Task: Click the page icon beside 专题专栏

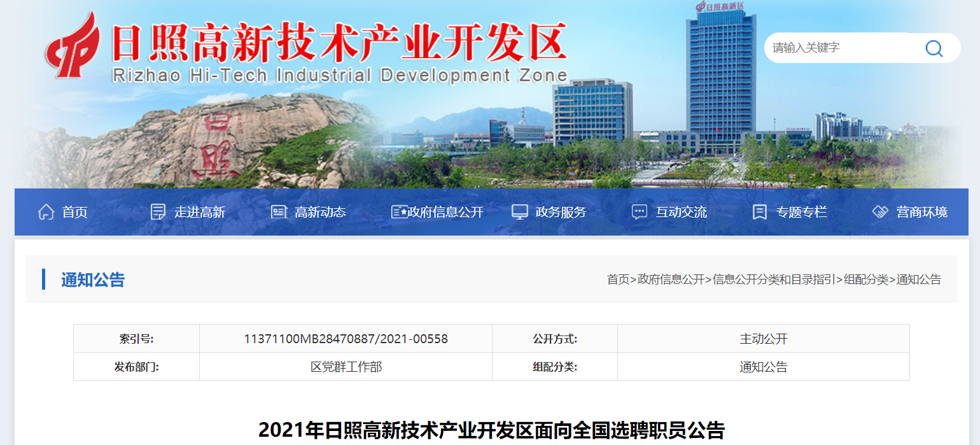Action: [759, 212]
